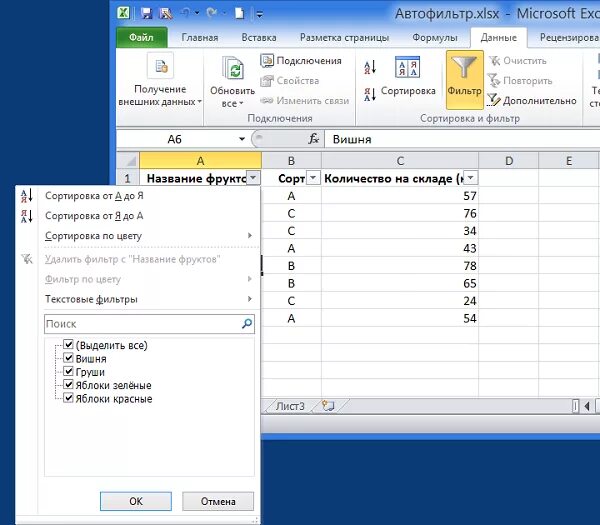
Task: Uncheck the Вишня checkbox
Action: [x=68, y=358]
